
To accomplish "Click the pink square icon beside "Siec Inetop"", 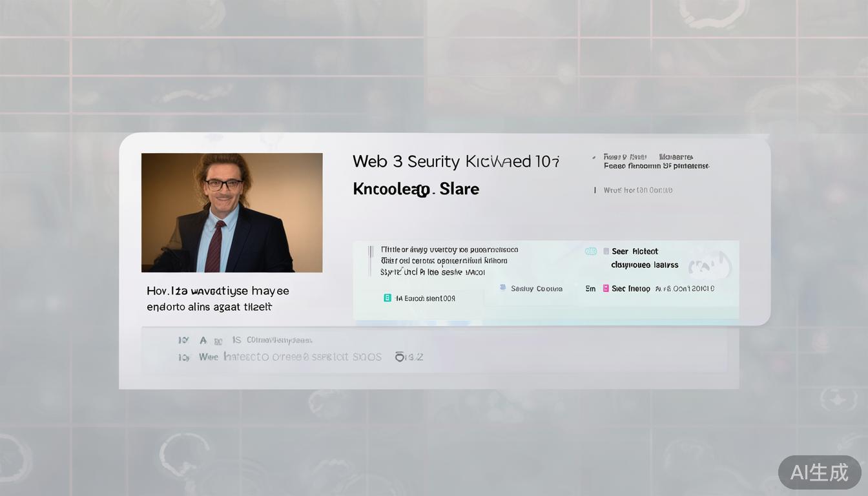I will [x=606, y=289].
